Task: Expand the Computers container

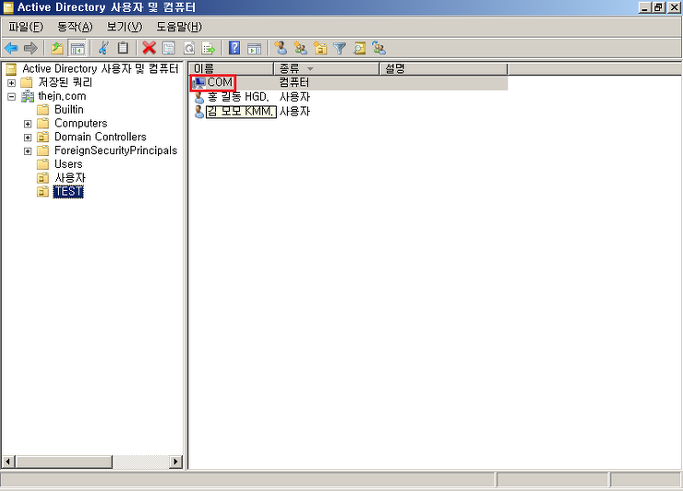Action: 28,124
